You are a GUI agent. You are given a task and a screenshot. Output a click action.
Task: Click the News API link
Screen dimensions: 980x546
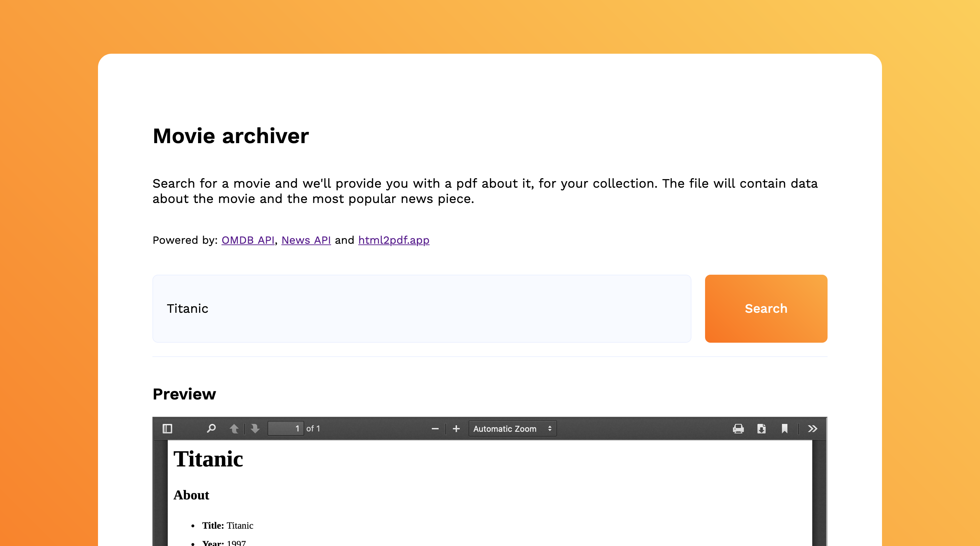[306, 240]
